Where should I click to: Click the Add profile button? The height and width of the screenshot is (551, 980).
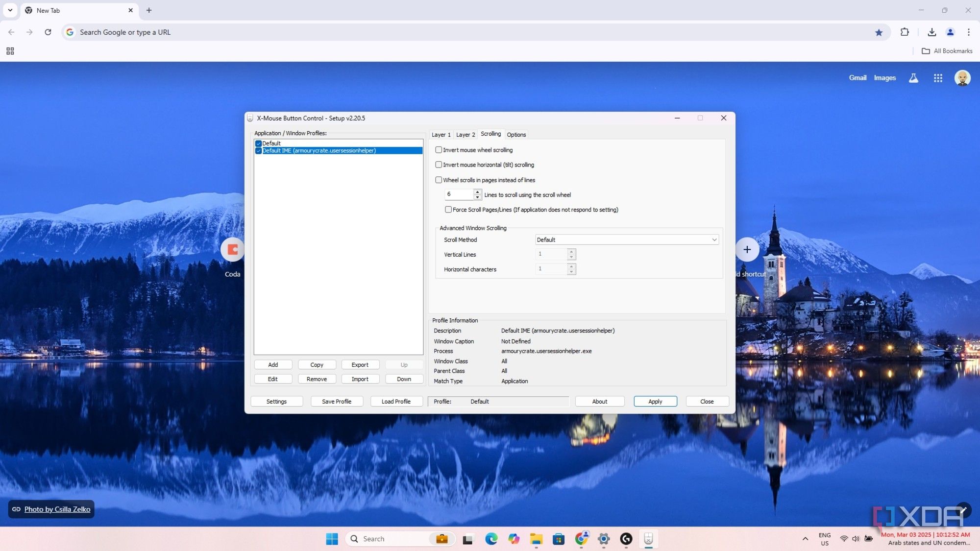(273, 365)
